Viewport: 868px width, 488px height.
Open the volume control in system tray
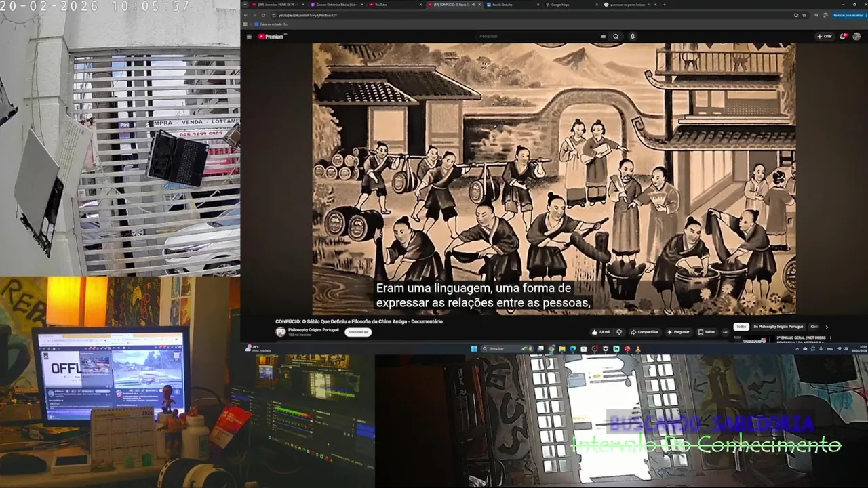click(846, 349)
